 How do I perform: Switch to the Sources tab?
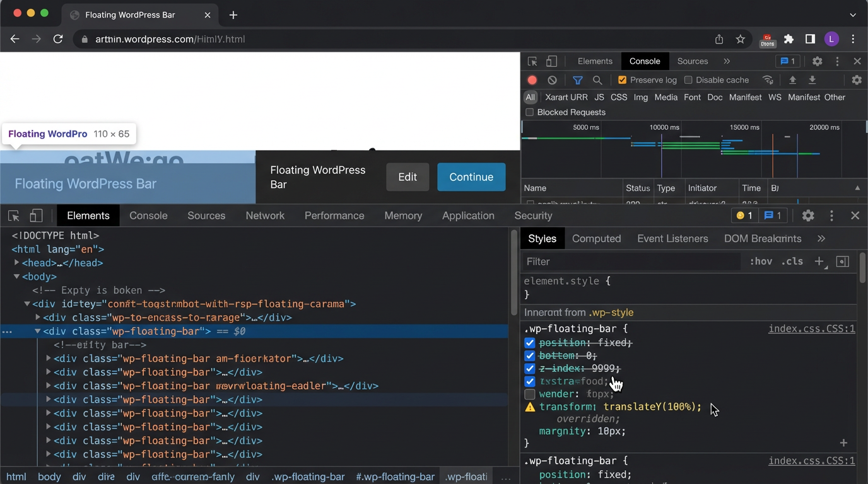[206, 216]
